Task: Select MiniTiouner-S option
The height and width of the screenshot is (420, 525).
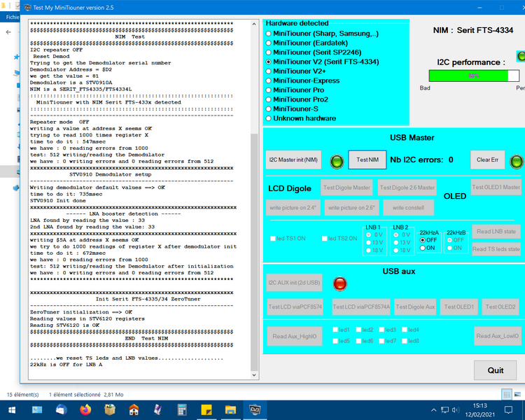Action: [x=268, y=109]
